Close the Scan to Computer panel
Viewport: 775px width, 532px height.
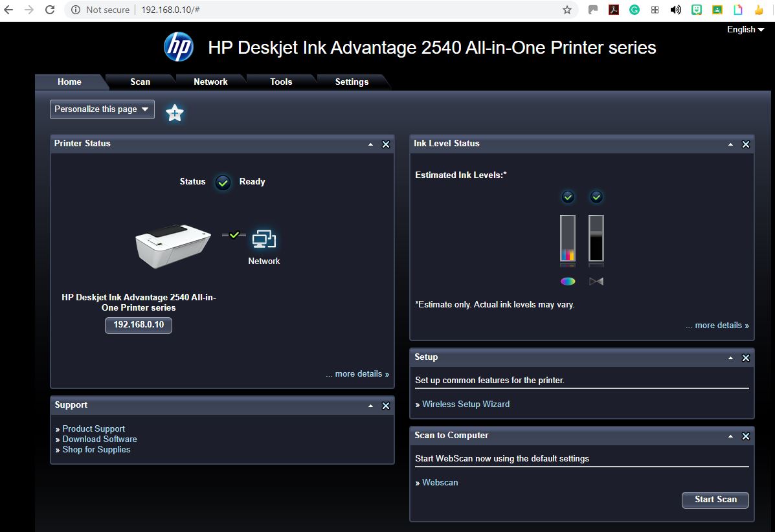[x=746, y=436]
